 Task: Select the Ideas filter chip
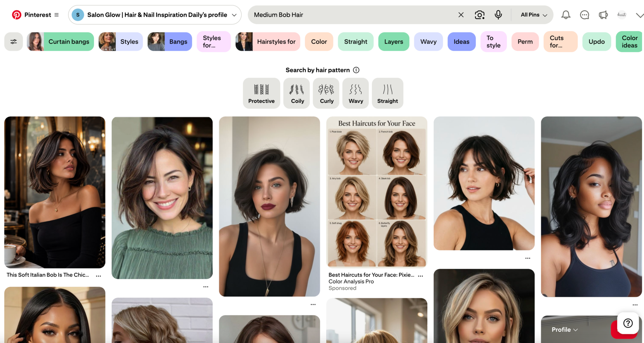click(461, 42)
